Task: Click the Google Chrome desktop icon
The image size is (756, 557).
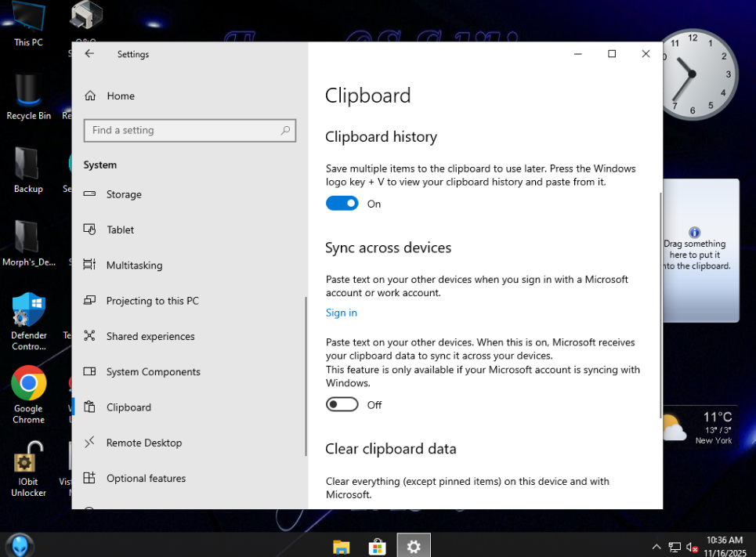Action: pyautogui.click(x=29, y=385)
